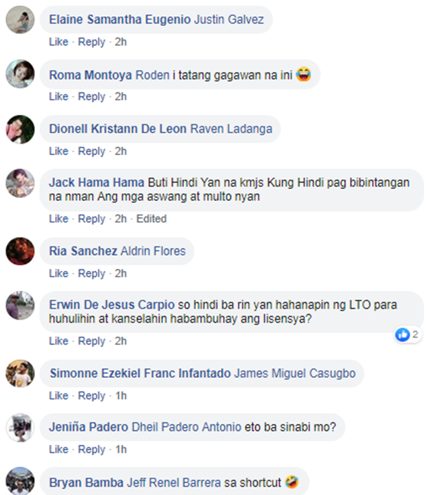
Task: Open Jeniña Padero's avatar
Action: [x=20, y=428]
